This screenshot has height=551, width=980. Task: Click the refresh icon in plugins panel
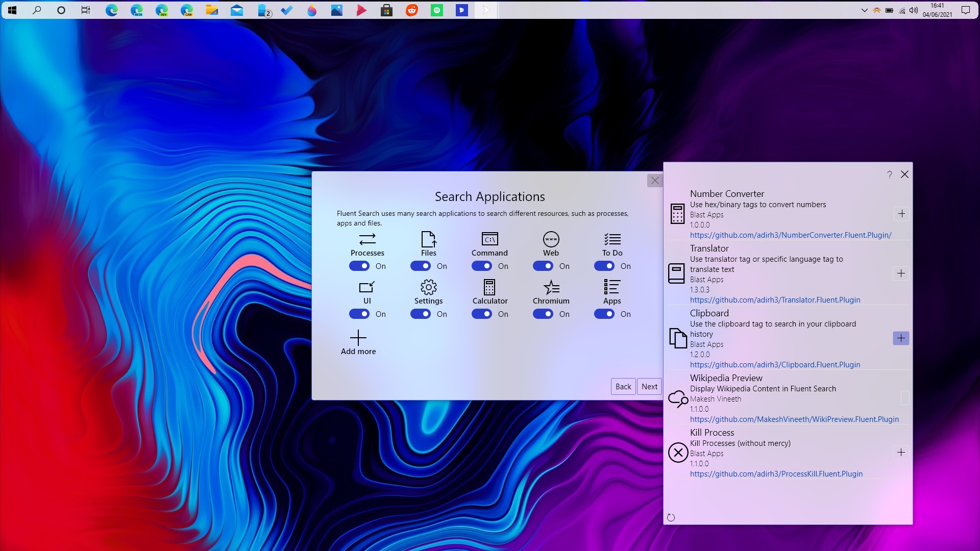[x=671, y=517]
